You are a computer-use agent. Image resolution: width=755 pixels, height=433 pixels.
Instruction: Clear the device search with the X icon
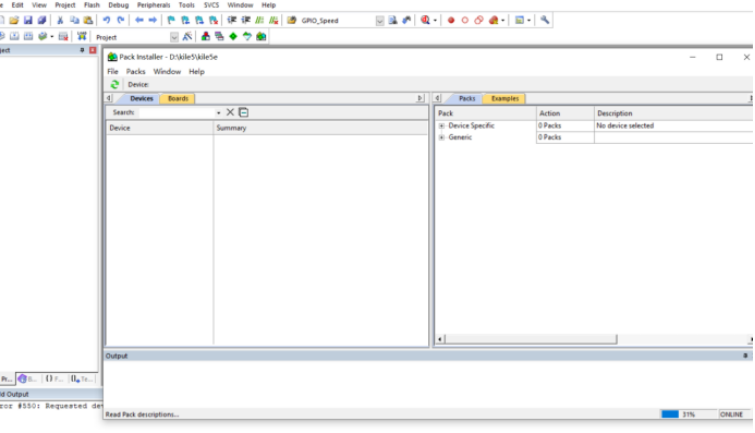pyautogui.click(x=230, y=113)
